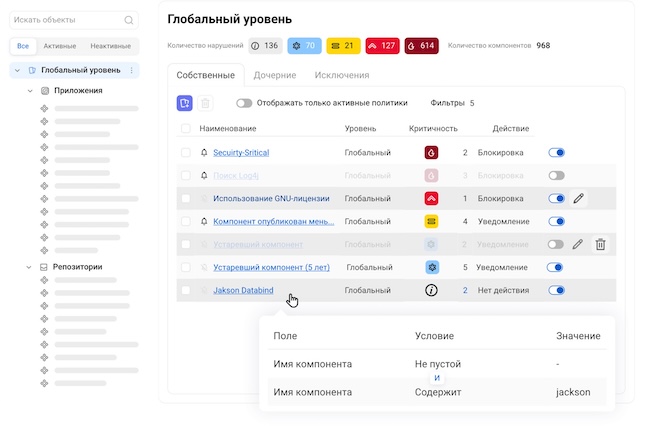Click the gray 136 violations badge
The width and height of the screenshot is (650, 426).
(265, 46)
